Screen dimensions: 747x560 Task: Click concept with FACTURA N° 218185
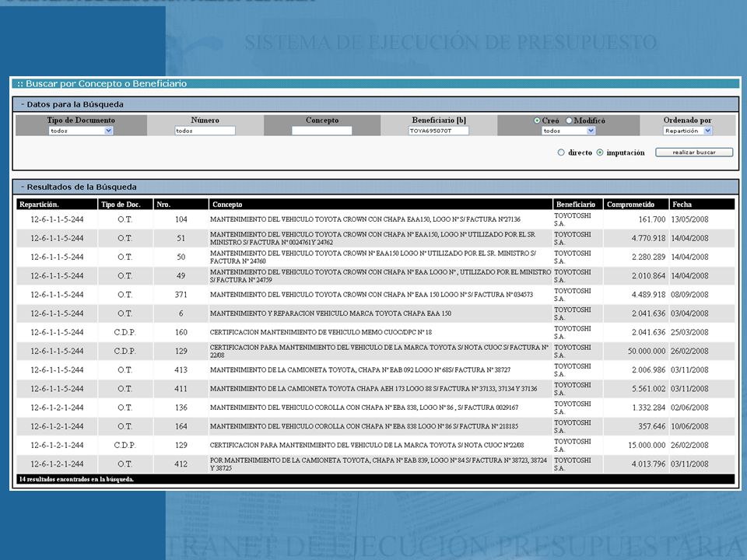coord(364,426)
